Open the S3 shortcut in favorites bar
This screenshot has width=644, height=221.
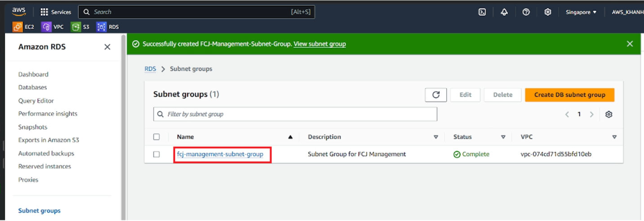[x=80, y=27]
